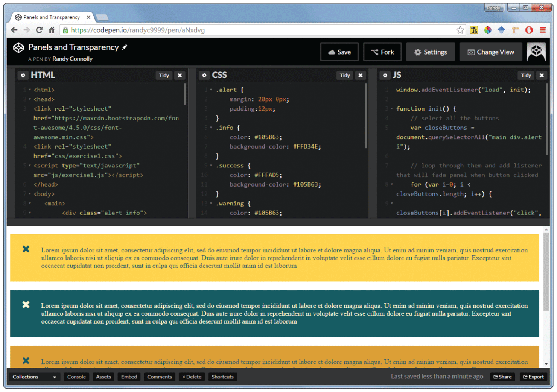Dismiss the yellow alert with its X icon
This screenshot has width=557, height=392.
coord(26,249)
